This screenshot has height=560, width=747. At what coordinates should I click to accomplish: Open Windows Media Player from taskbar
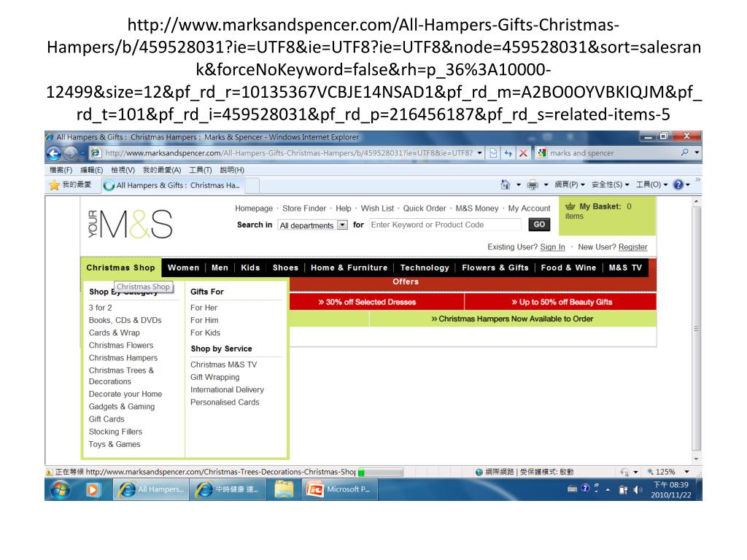tap(93, 489)
